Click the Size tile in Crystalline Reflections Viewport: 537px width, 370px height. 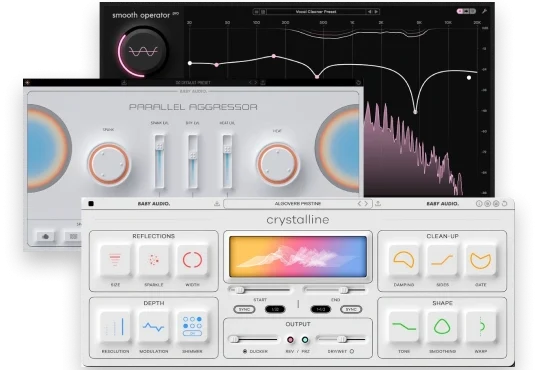[x=115, y=260]
